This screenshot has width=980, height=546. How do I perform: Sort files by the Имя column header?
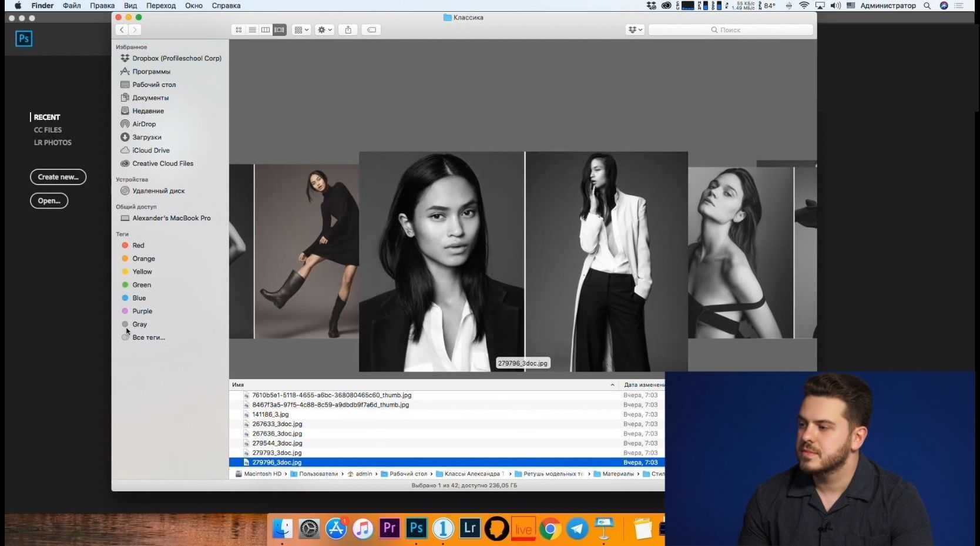click(423, 385)
